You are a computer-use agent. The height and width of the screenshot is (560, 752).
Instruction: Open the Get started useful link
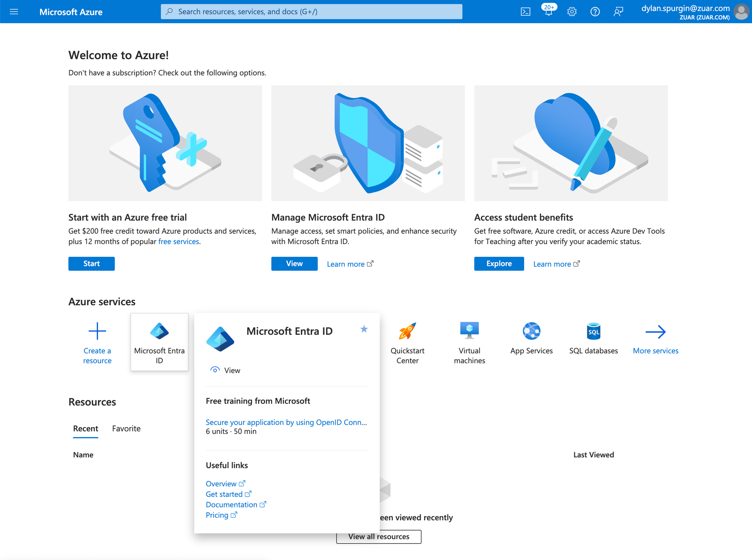[229, 494]
